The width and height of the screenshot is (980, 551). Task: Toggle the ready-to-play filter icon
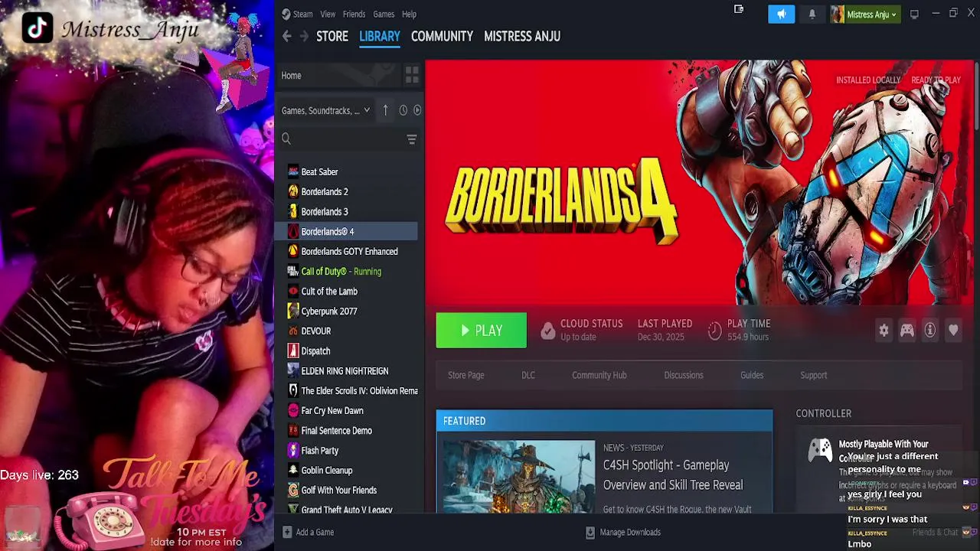417,110
